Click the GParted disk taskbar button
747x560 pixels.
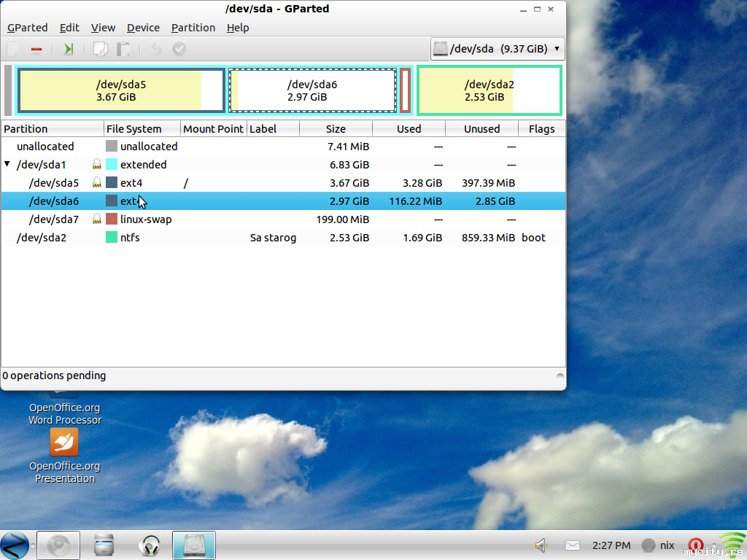194,545
